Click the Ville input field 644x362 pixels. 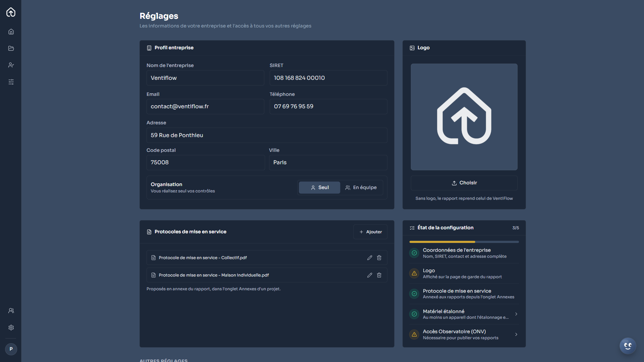click(328, 163)
